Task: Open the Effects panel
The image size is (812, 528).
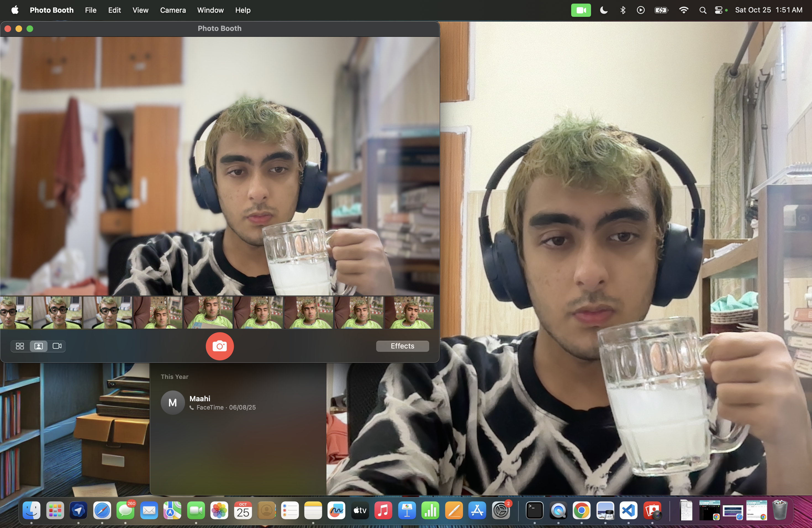Action: point(402,346)
